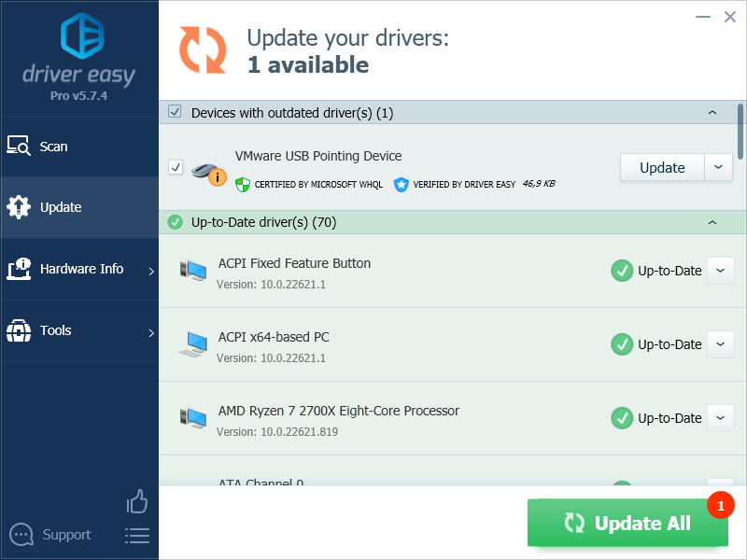Click the Microsoft WHQL green shield icon
Image resolution: width=747 pixels, height=560 pixels.
click(x=243, y=184)
